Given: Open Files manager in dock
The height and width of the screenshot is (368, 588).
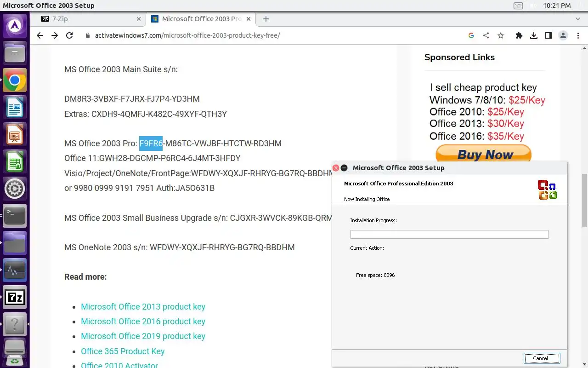Looking at the screenshot, I should [x=15, y=53].
